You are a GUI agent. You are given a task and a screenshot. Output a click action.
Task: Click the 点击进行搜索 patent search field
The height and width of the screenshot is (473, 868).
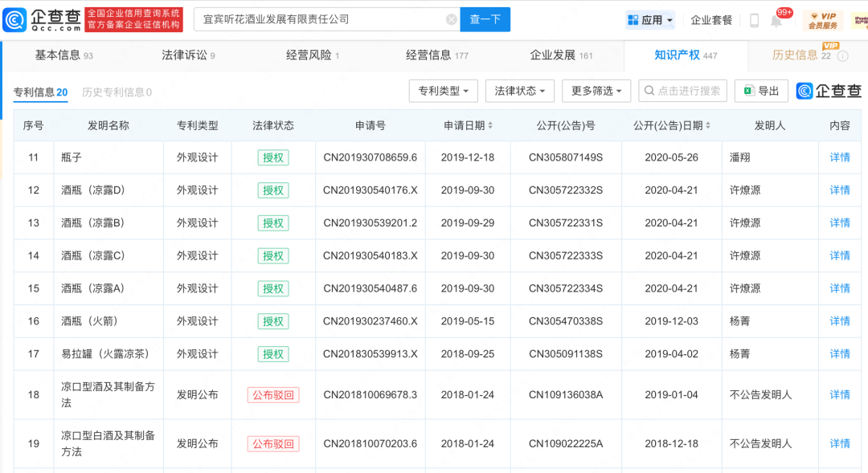pos(682,91)
